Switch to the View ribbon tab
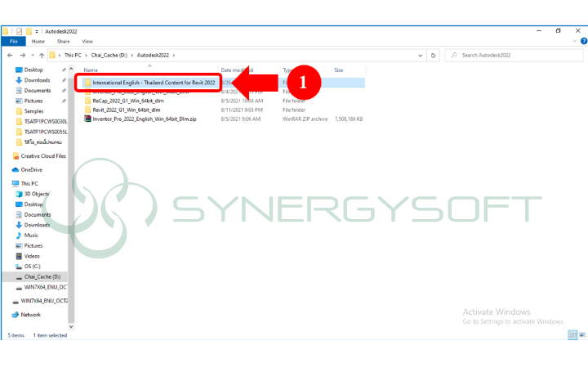 [87, 41]
